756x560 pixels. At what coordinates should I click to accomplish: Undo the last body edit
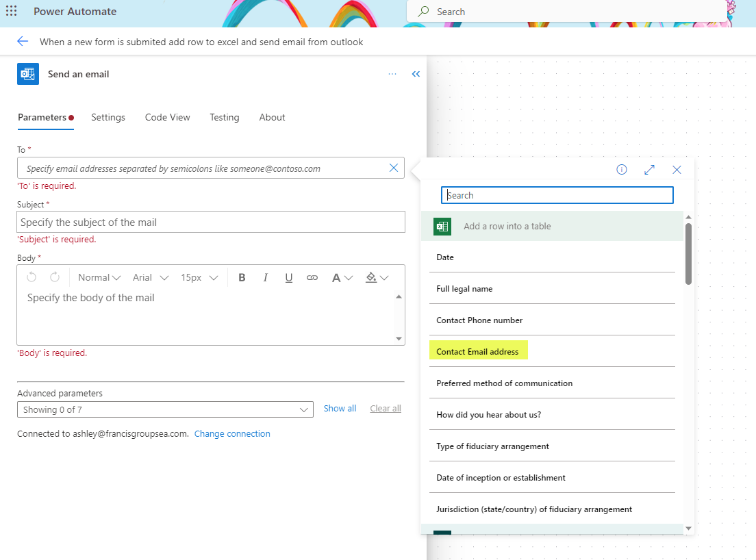[32, 277]
